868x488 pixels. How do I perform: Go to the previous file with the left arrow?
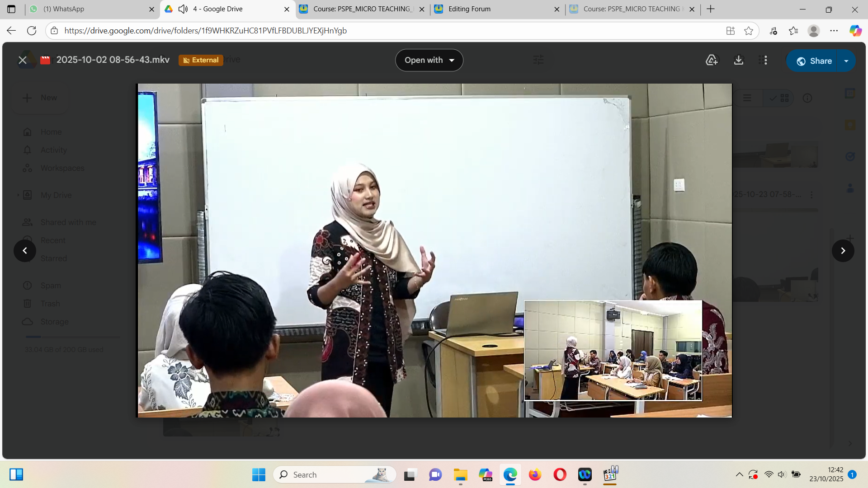(25, 251)
